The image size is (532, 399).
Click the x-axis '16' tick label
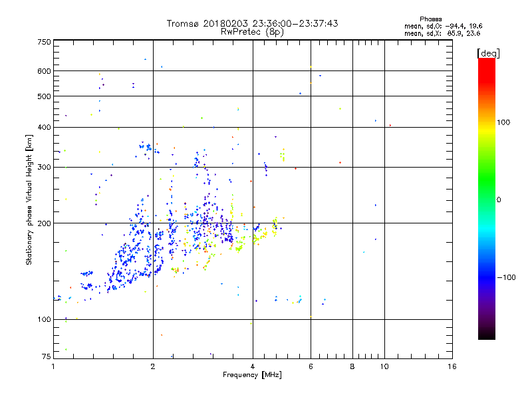(x=452, y=366)
